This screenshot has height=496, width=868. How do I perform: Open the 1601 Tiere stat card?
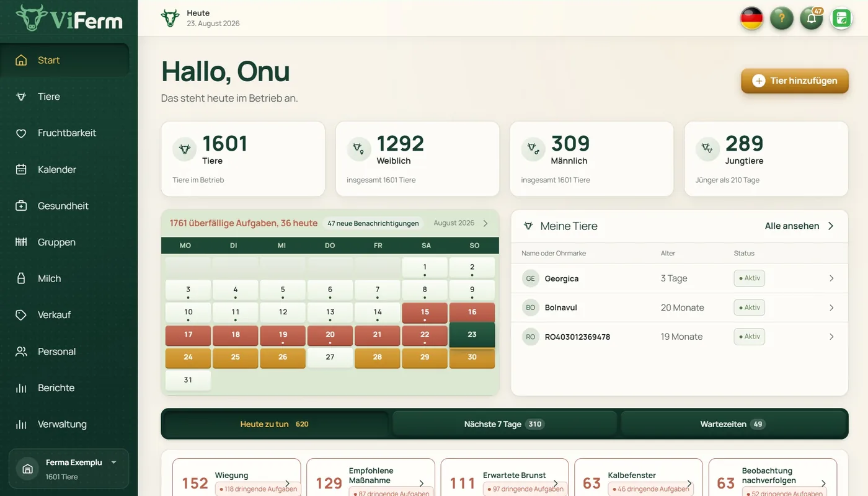[x=243, y=159]
